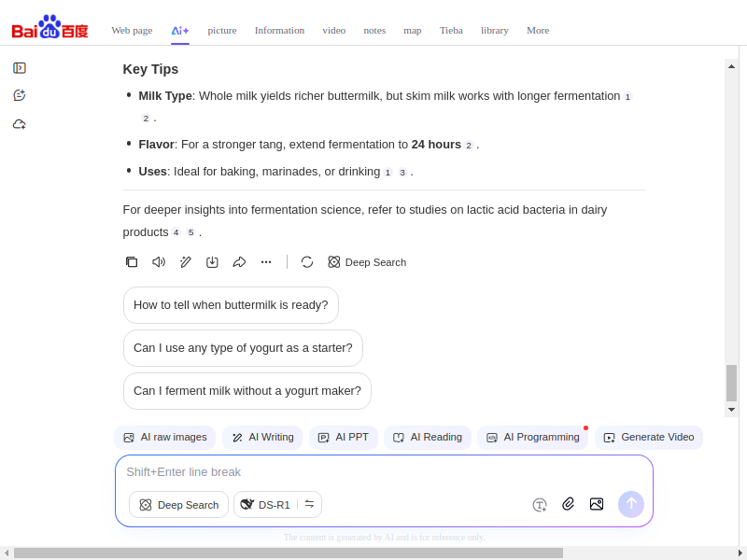Download the response using the download icon
This screenshot has height=560, width=747.
[212, 262]
